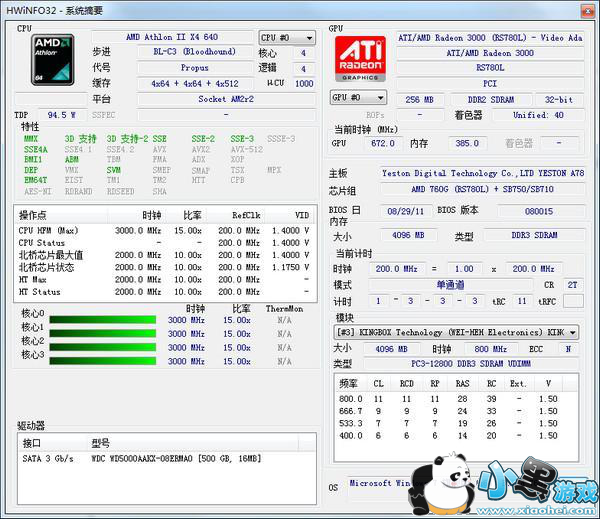
Task: Click the Unified: 40 shaders field
Action: point(538,115)
